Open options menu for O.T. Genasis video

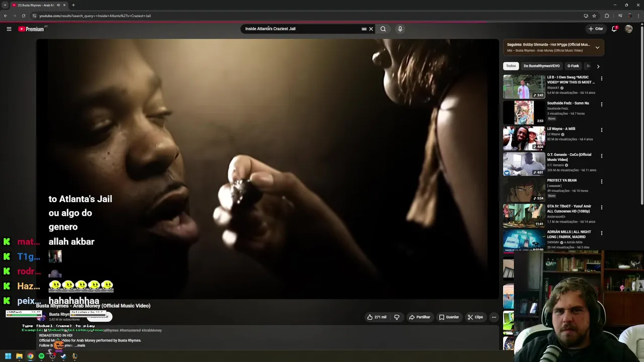(x=601, y=156)
